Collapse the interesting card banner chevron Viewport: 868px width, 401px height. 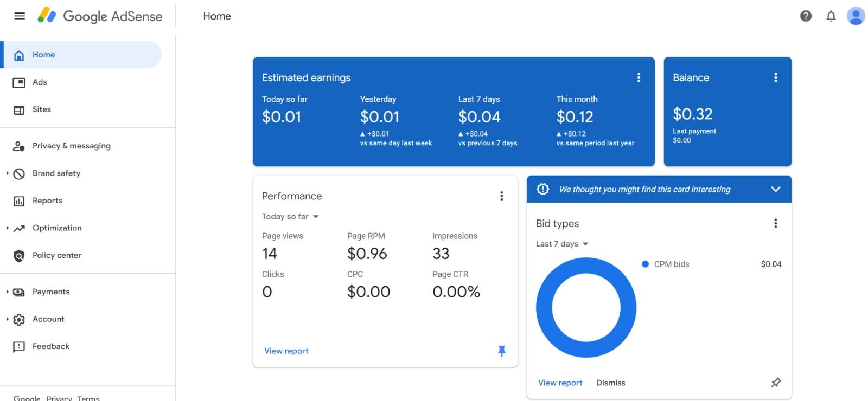[776, 189]
